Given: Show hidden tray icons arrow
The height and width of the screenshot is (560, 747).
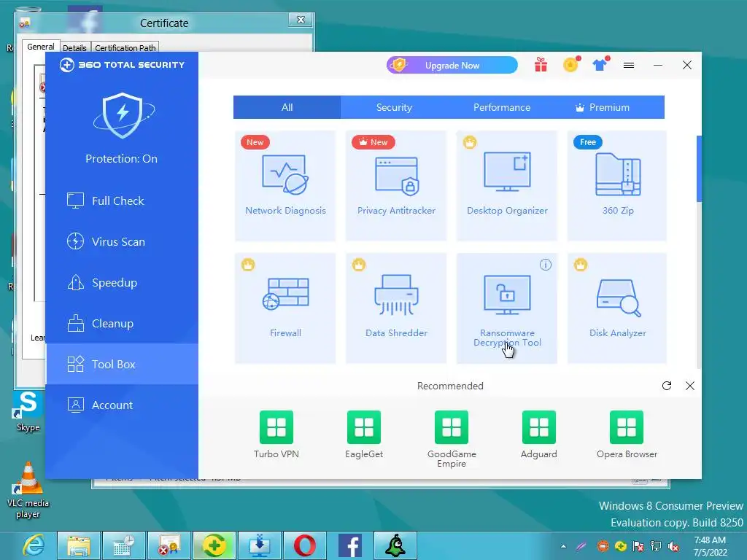Looking at the screenshot, I should coord(564,546).
